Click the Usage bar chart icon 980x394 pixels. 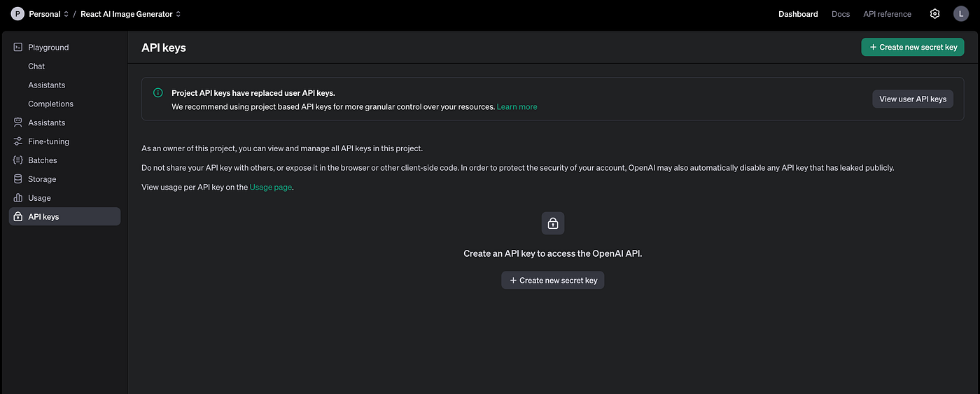point(18,198)
